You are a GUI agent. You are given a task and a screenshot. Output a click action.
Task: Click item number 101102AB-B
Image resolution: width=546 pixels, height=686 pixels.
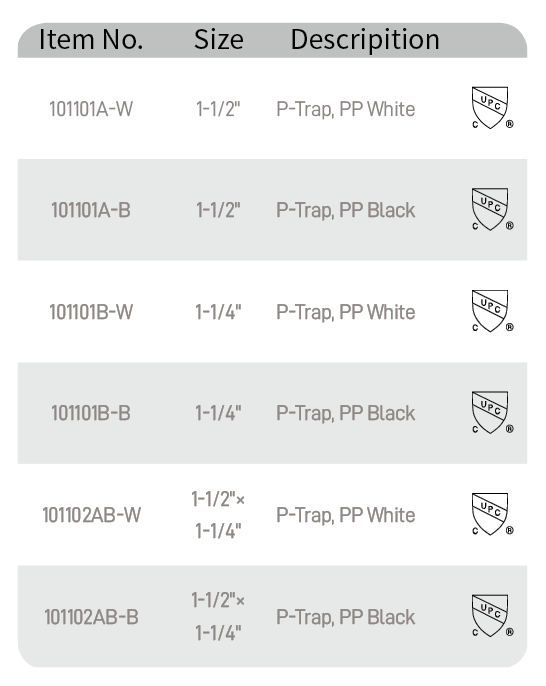[91, 617]
